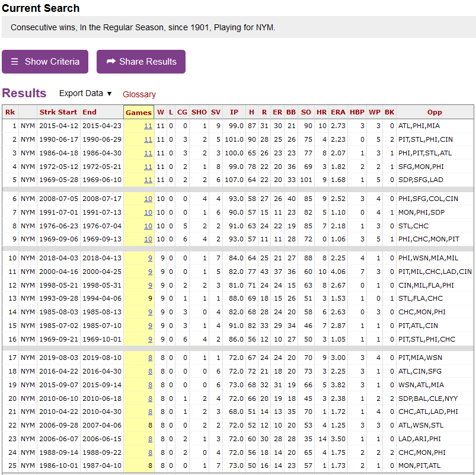Open 9-game link for 1985-08-03 streak

[150, 312]
